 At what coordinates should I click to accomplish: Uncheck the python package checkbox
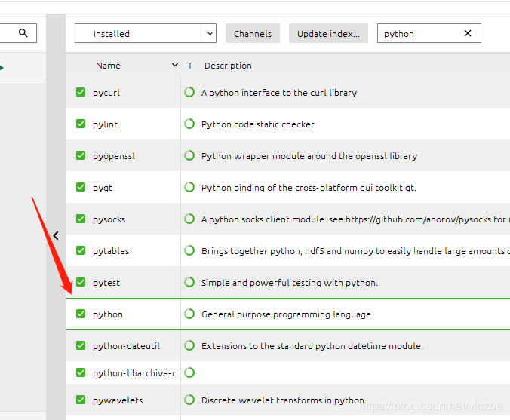[81, 314]
